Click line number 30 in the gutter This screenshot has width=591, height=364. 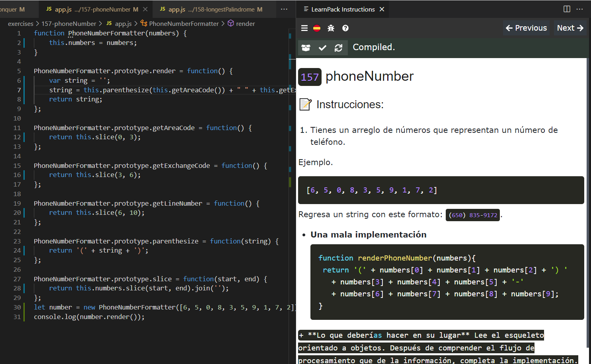[x=17, y=307]
